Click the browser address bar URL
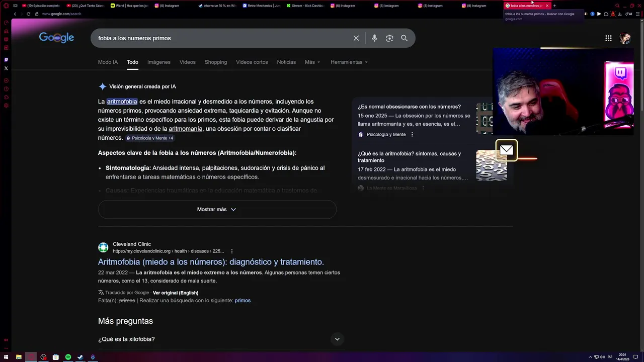 pos(62,14)
